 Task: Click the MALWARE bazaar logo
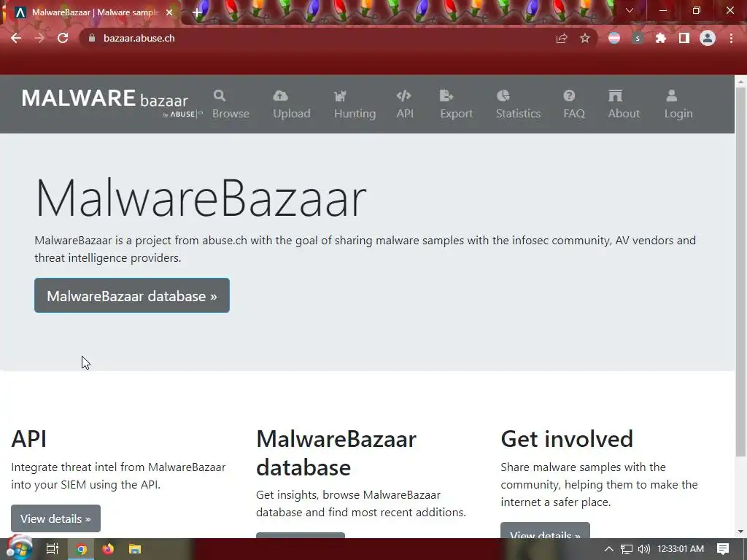112,102
